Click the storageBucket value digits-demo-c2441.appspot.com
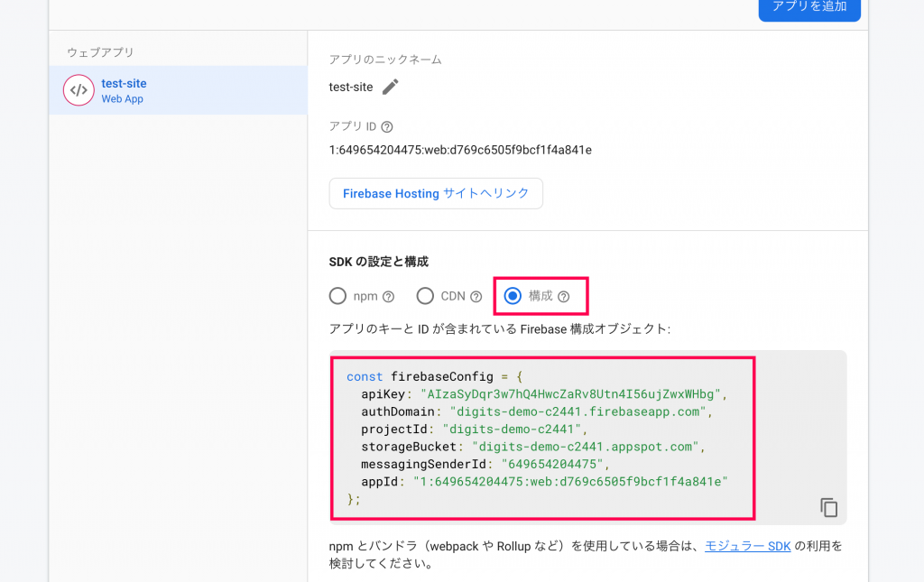The image size is (924, 582). point(585,447)
